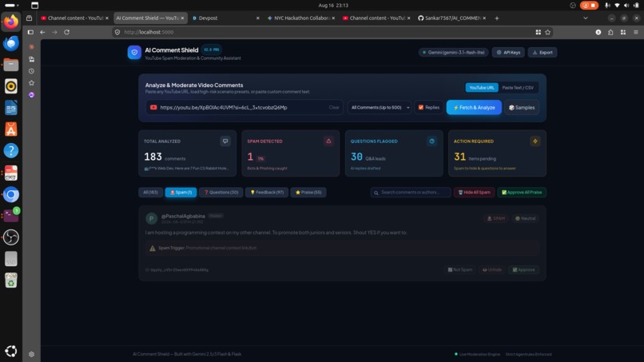Click the Spam Detected warning icon
The height and width of the screenshot is (362, 644).
(328, 141)
